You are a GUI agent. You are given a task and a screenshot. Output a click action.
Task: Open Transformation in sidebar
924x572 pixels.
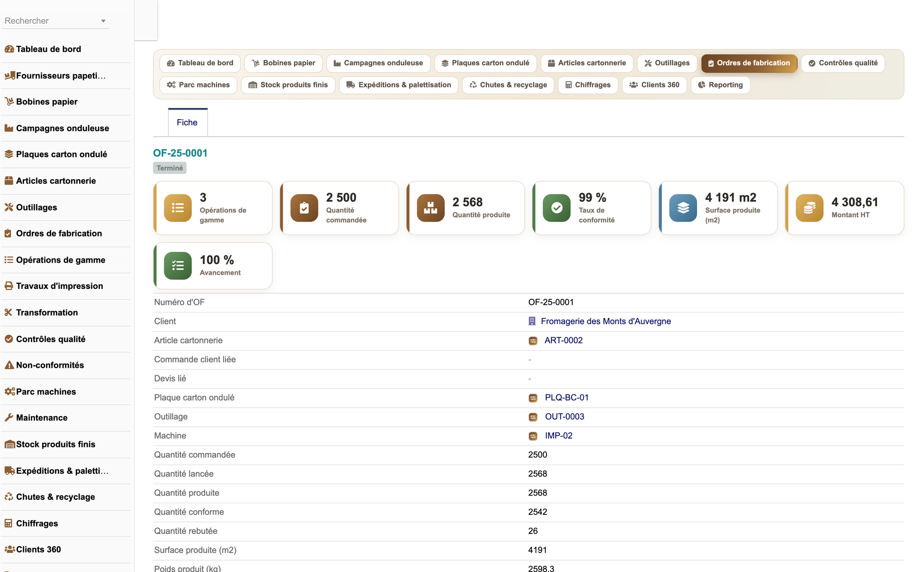[x=47, y=313]
